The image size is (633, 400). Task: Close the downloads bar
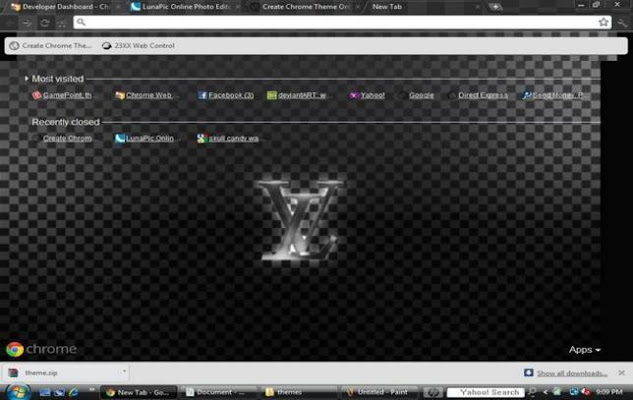(x=622, y=373)
